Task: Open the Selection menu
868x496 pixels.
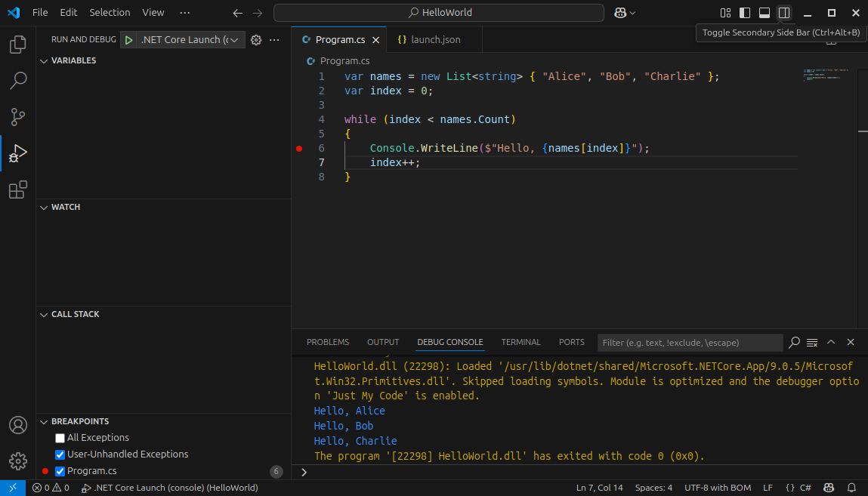Action: (x=110, y=12)
